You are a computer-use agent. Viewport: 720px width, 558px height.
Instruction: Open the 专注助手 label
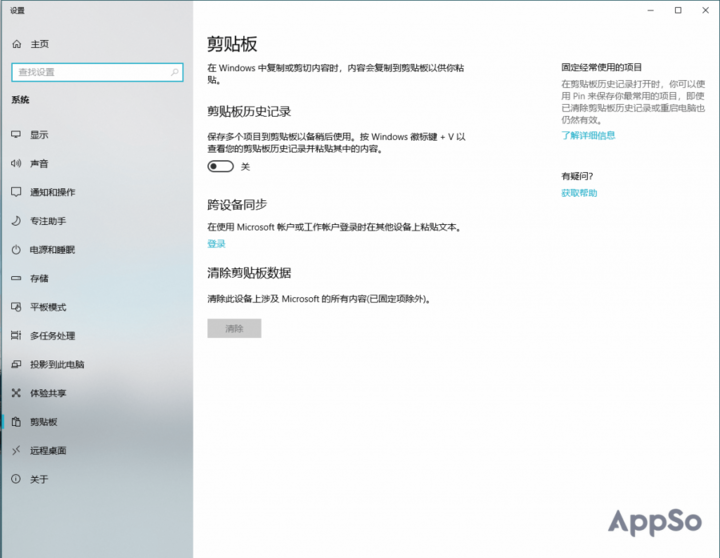coord(48,221)
